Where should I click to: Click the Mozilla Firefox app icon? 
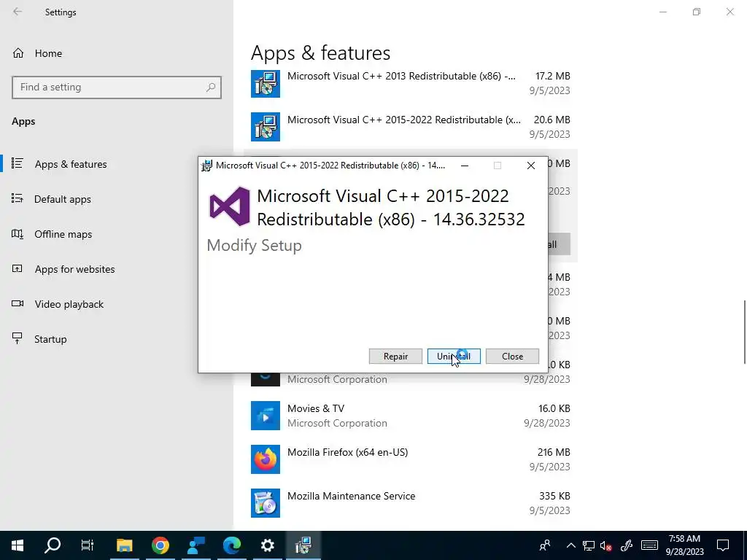(x=266, y=459)
